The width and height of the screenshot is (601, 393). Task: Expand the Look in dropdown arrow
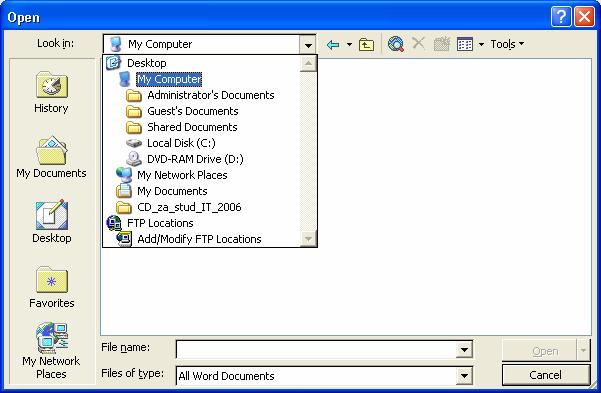pos(308,45)
